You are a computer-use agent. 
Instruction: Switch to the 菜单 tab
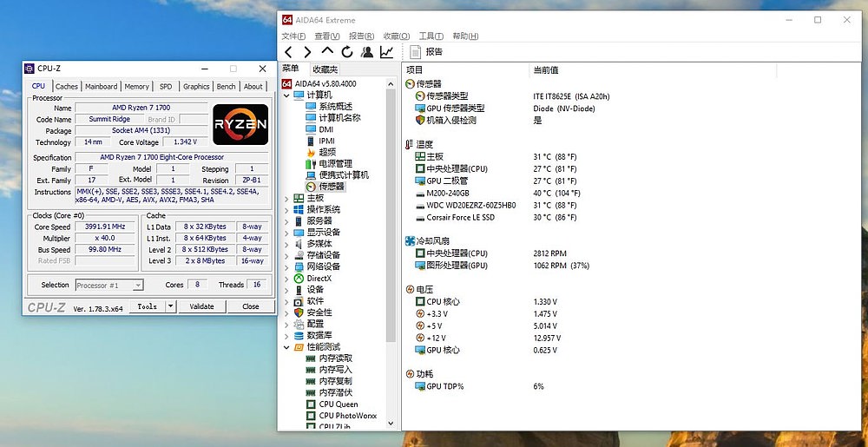[291, 69]
